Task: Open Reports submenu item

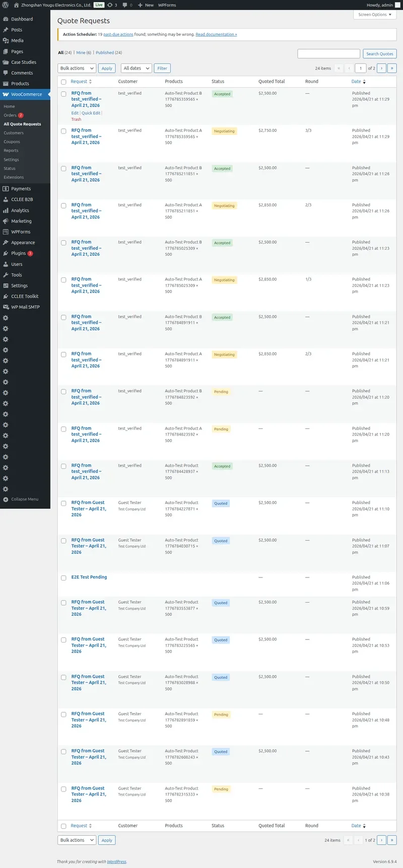Action: tap(11, 151)
